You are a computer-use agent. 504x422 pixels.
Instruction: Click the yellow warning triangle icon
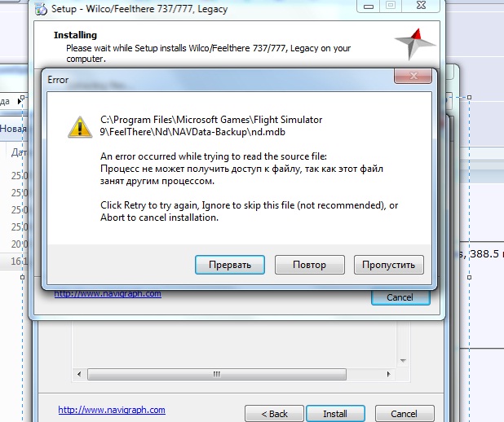pos(80,127)
